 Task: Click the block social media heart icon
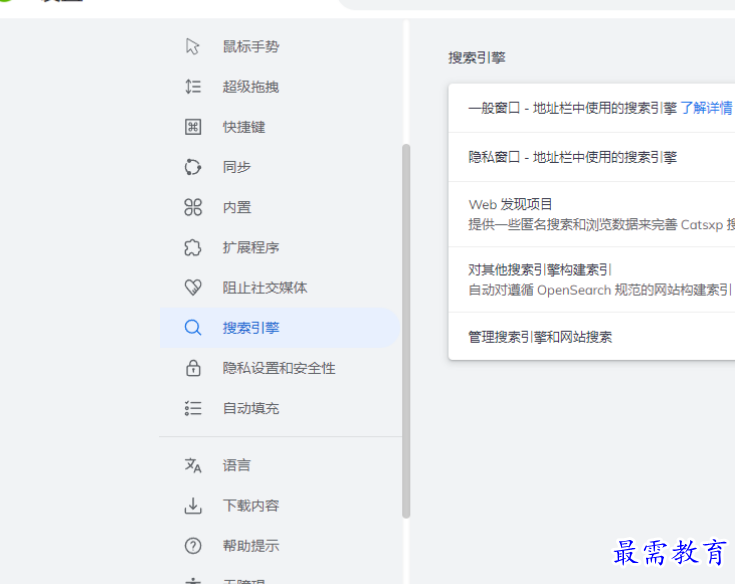click(x=193, y=287)
